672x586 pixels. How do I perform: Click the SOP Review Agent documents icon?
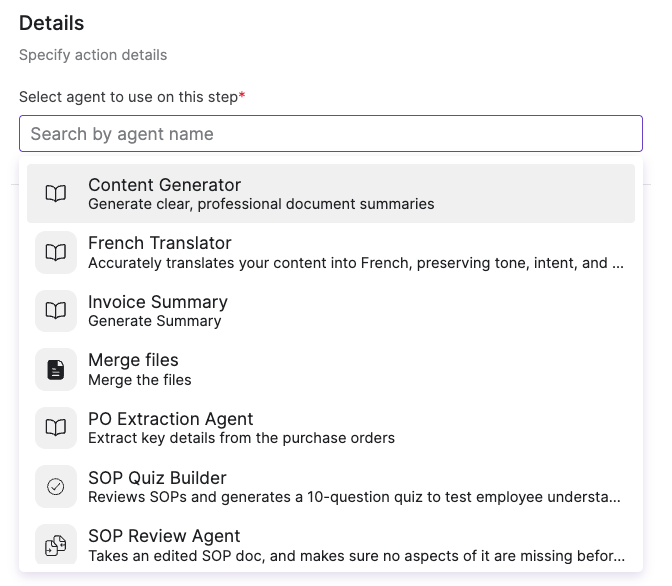[x=56, y=545]
